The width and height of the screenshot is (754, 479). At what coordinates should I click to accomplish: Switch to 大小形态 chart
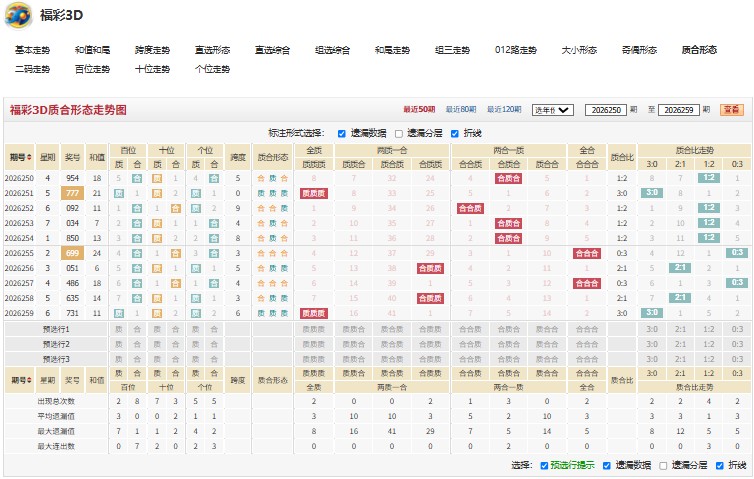[579, 50]
